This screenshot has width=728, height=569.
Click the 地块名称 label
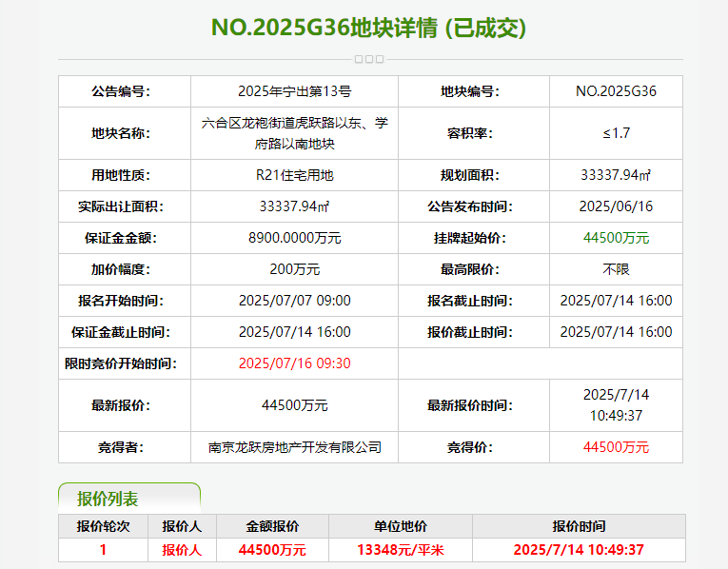[x=121, y=133]
